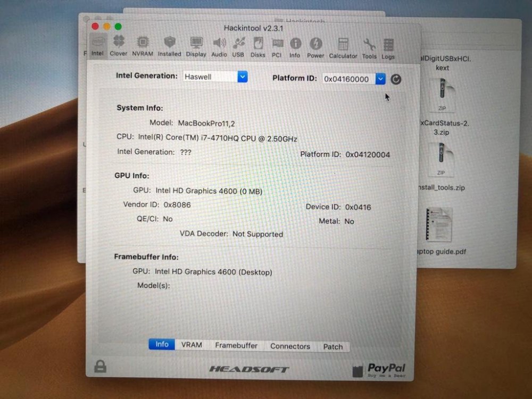This screenshot has height=399, width=532.
Task: Click the Metal No value
Action: [x=349, y=221]
